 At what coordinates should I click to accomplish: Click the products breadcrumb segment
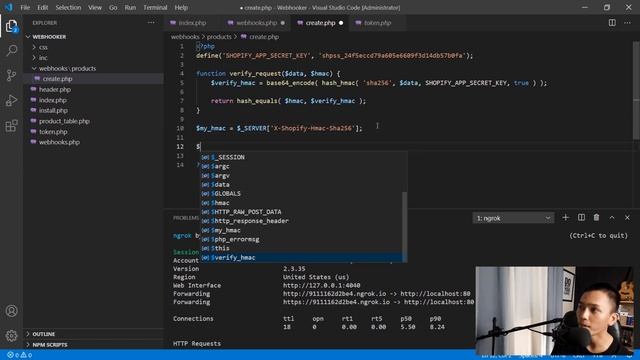coord(219,37)
